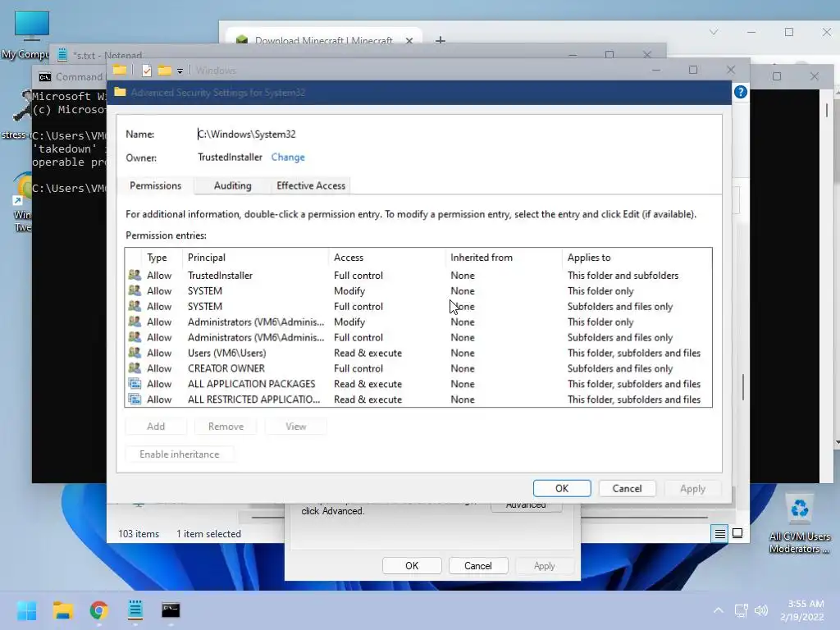
Task: Click the ALL RESTRICTED APPLICATIO... row icon
Action: point(135,399)
